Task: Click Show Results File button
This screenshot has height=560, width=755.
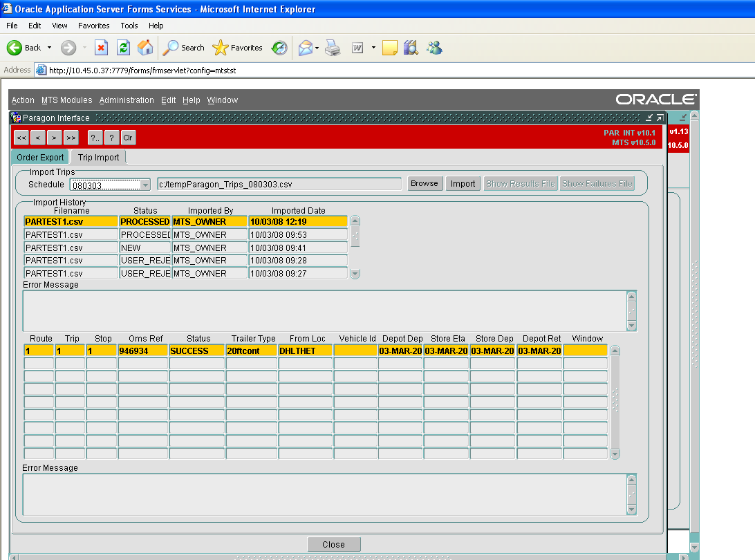Action: tap(521, 183)
